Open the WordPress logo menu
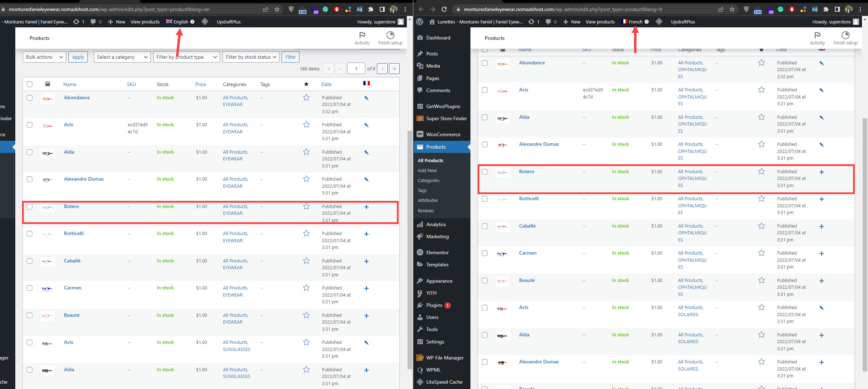This screenshot has width=868, height=389. pyautogui.click(x=420, y=22)
